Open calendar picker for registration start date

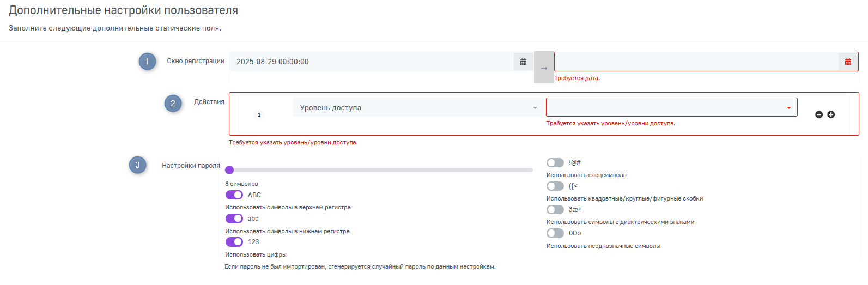coord(523,62)
